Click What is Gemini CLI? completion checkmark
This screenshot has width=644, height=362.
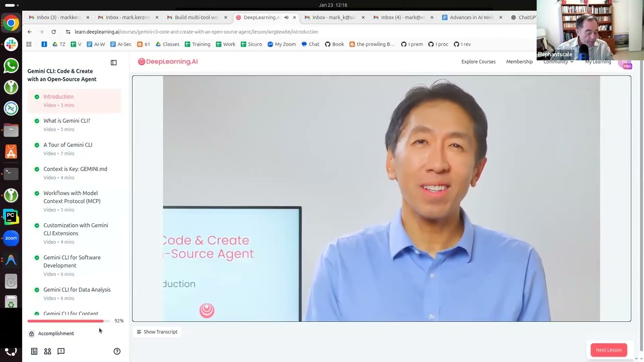37,121
